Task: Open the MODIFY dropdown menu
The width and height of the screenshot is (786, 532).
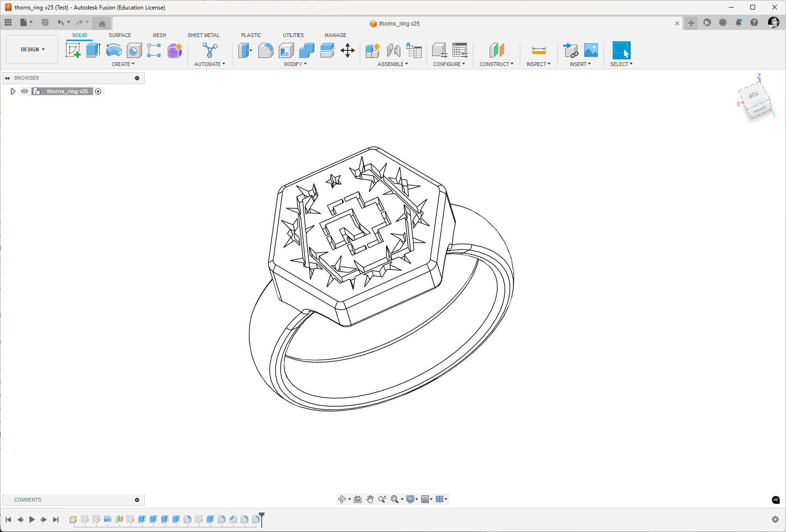Action: [295, 64]
